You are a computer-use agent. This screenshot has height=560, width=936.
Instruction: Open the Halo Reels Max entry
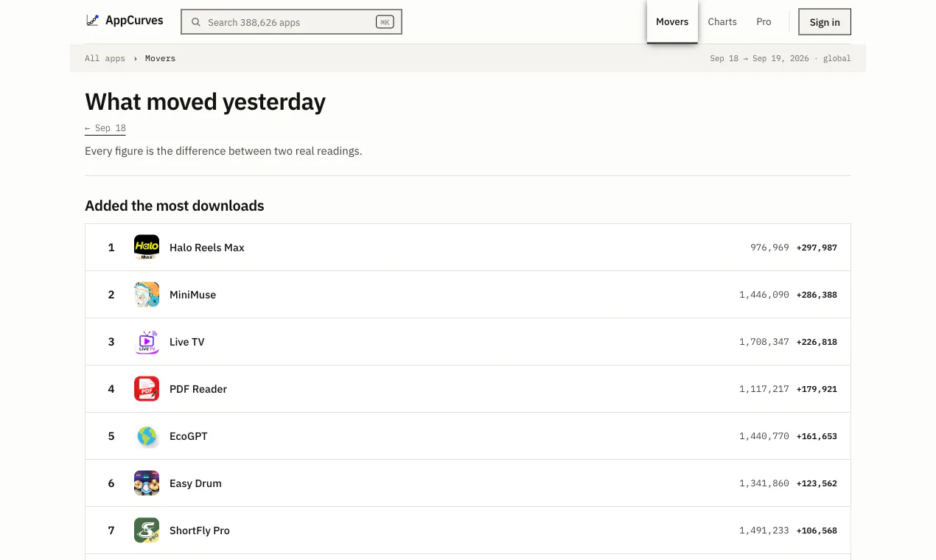(468, 248)
